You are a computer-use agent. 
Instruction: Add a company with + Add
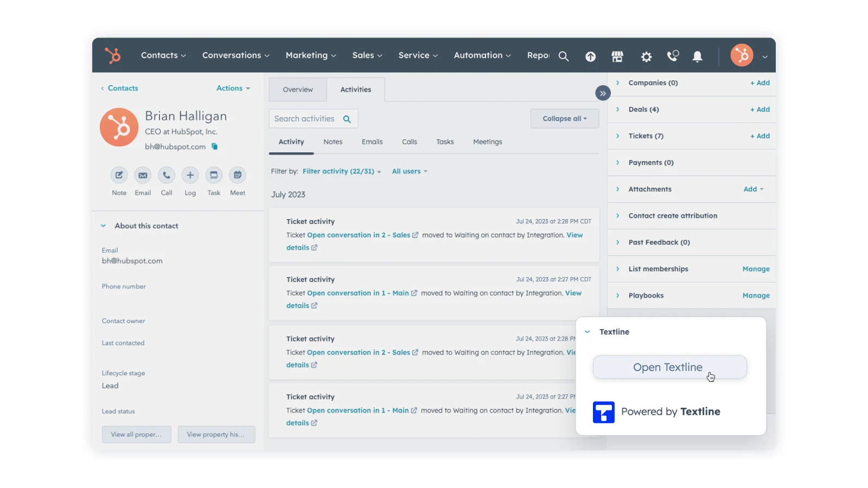[x=760, y=83]
